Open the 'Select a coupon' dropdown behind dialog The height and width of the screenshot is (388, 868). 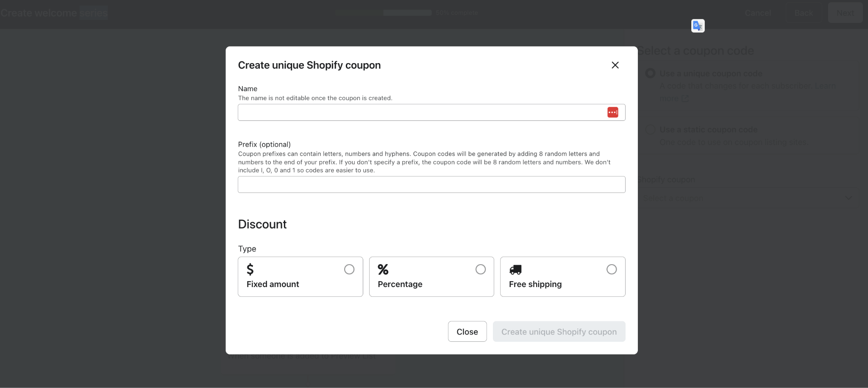pyautogui.click(x=748, y=198)
